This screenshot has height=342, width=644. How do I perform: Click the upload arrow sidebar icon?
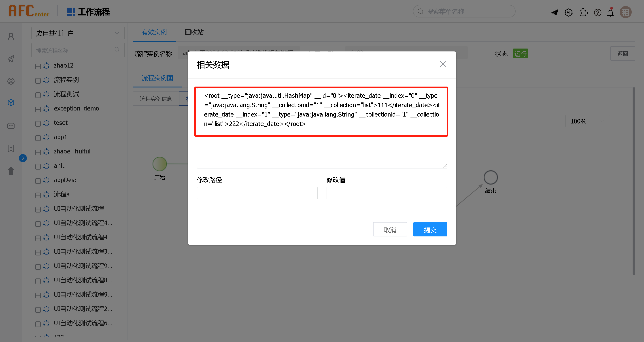[11, 171]
